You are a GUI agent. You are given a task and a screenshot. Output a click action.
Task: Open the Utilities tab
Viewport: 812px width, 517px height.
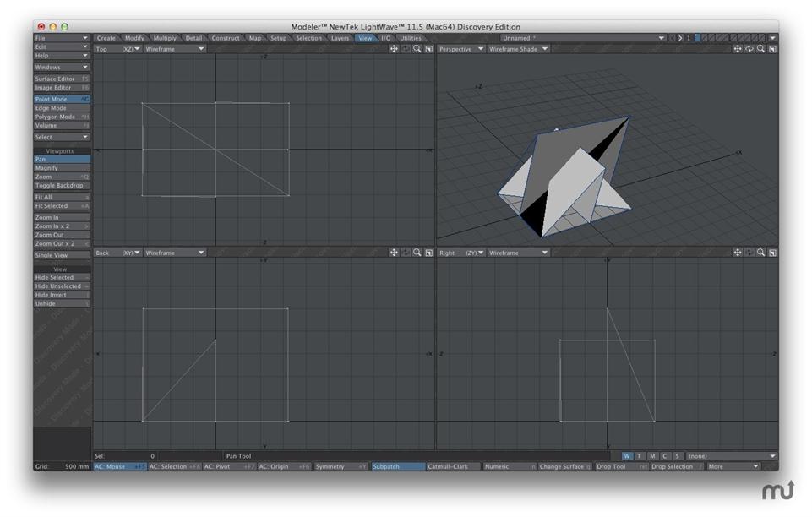pyautogui.click(x=411, y=38)
